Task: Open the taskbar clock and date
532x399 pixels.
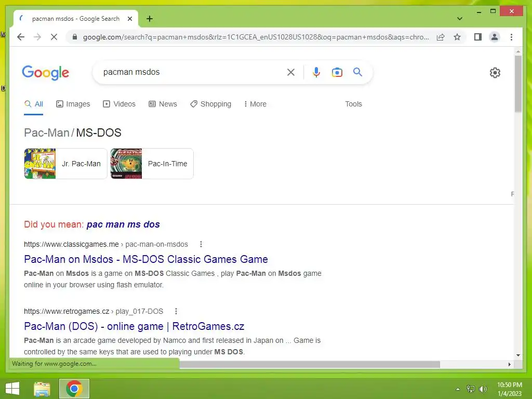Action: coord(510,389)
